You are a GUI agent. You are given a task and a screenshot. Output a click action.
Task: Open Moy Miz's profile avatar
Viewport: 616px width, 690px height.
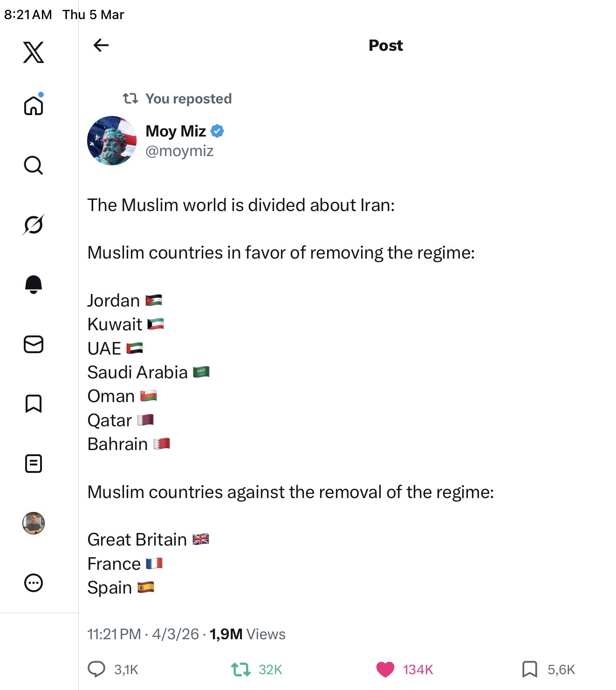[x=112, y=140]
